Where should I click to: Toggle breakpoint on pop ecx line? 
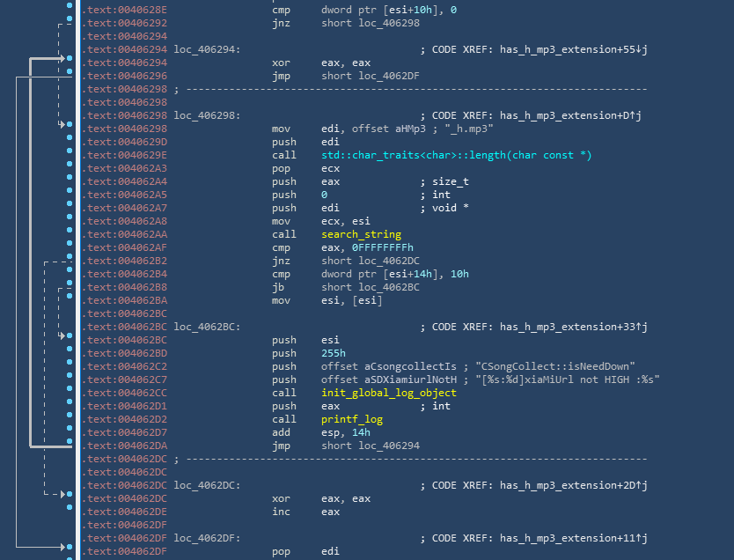coord(70,169)
